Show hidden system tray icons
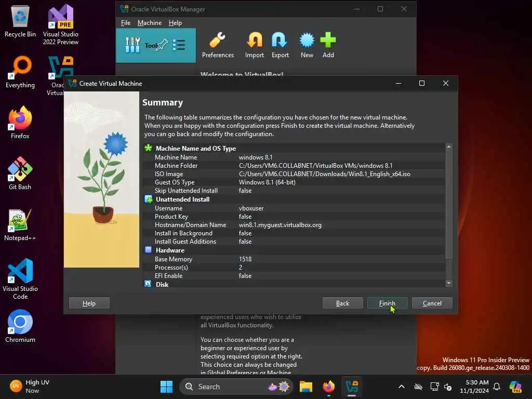The height and width of the screenshot is (399, 532). [x=402, y=387]
